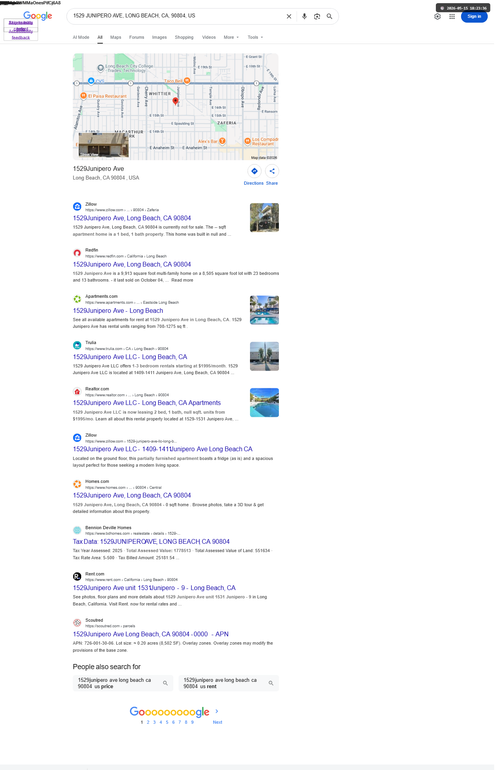Click Bennion Deville Homes favicon
This screenshot has width=500, height=770.
[77, 530]
